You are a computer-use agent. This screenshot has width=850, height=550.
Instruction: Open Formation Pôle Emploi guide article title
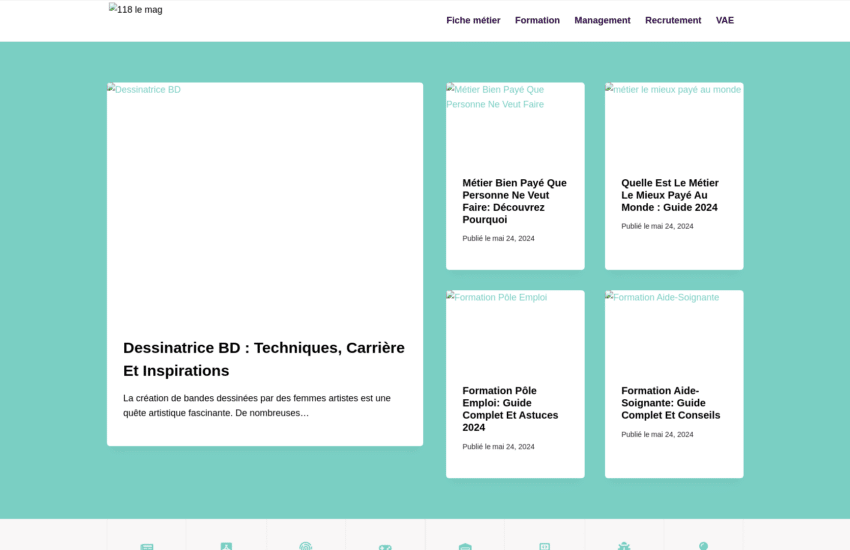pos(511,409)
